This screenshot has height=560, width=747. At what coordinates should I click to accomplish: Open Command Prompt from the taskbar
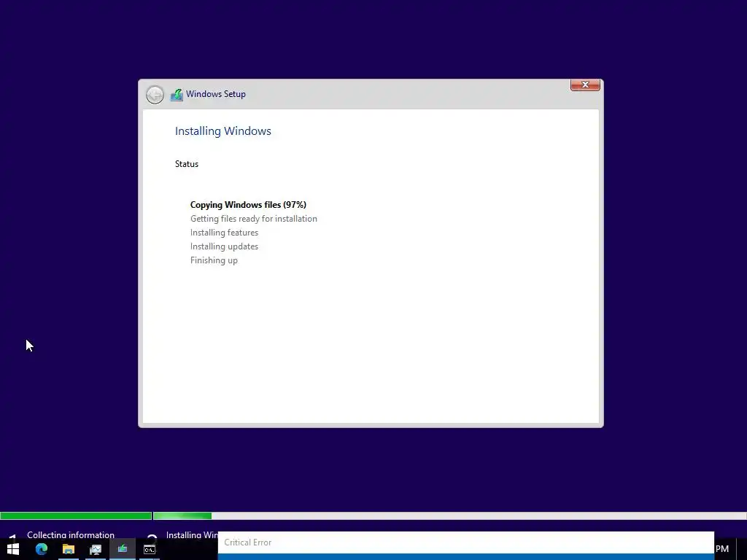pyautogui.click(x=150, y=549)
